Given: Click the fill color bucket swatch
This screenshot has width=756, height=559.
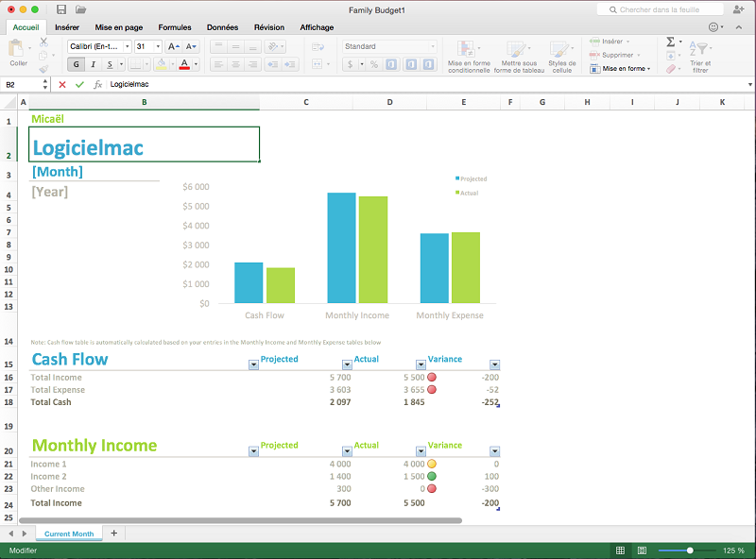Looking at the screenshot, I should click(x=162, y=64).
